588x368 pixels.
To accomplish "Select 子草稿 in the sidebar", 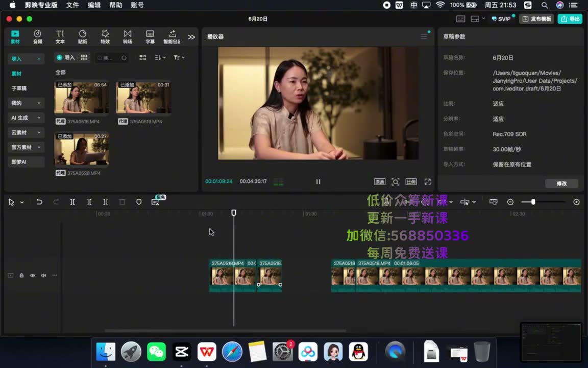I will (19, 88).
